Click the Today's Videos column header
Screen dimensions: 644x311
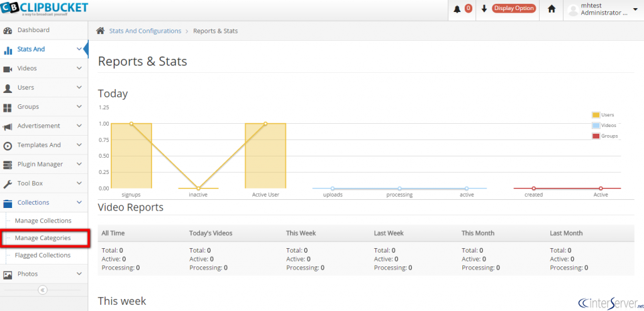click(x=211, y=233)
